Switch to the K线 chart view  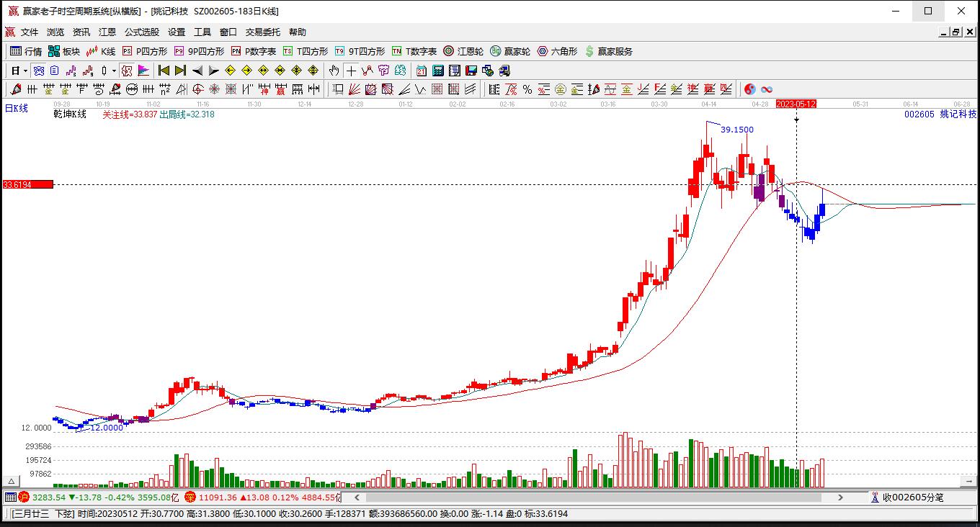point(101,51)
